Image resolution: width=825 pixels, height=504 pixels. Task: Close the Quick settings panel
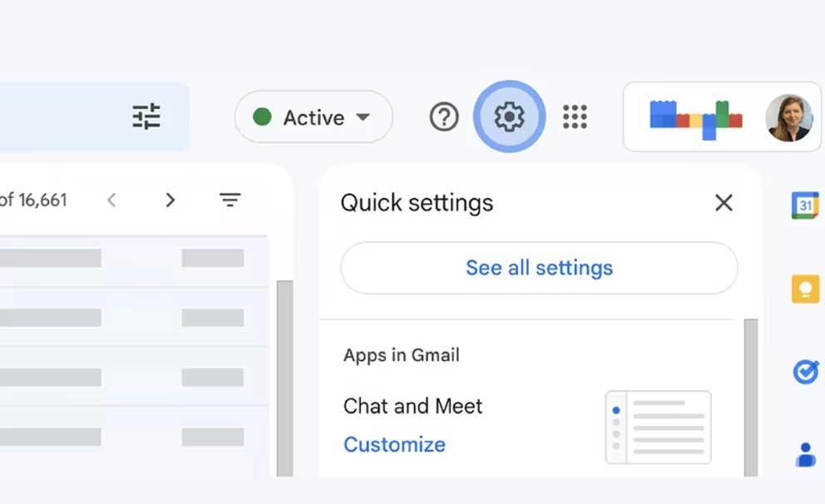(x=724, y=203)
